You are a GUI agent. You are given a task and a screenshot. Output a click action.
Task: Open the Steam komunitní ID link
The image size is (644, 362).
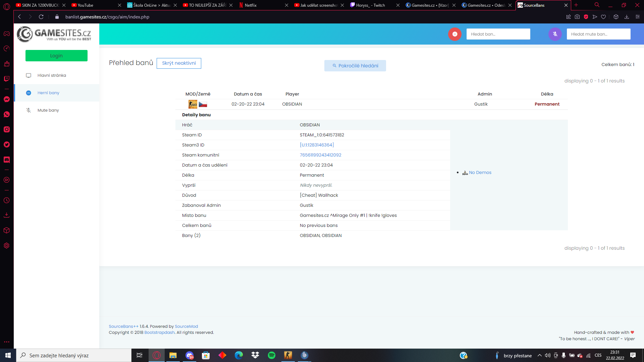[x=320, y=155]
